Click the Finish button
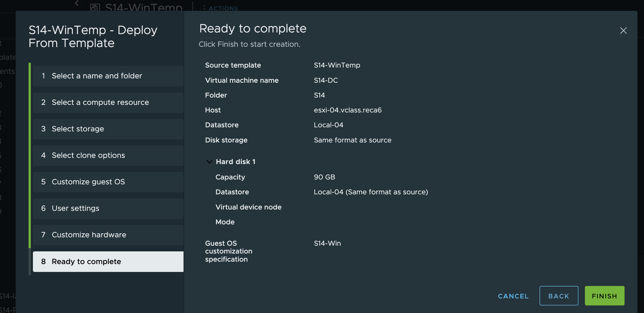 (604, 296)
